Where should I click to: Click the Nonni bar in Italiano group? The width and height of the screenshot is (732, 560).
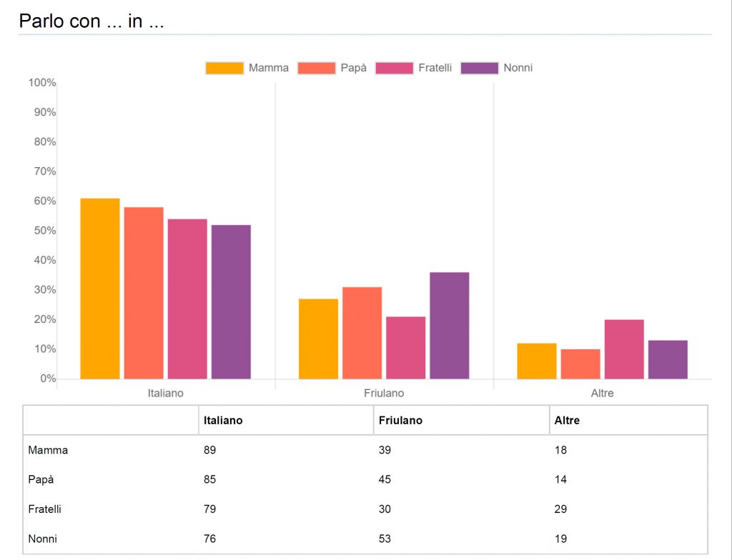[x=231, y=302]
